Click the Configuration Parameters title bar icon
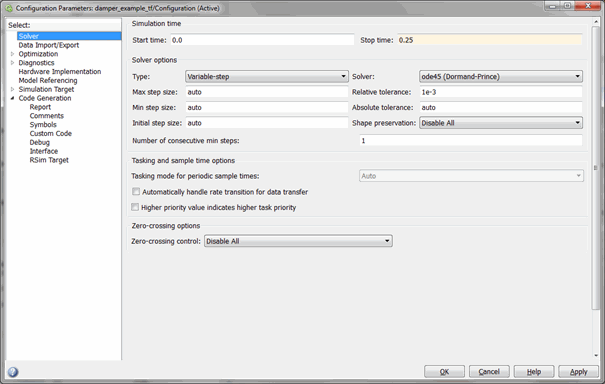605x384 pixels. [9, 8]
